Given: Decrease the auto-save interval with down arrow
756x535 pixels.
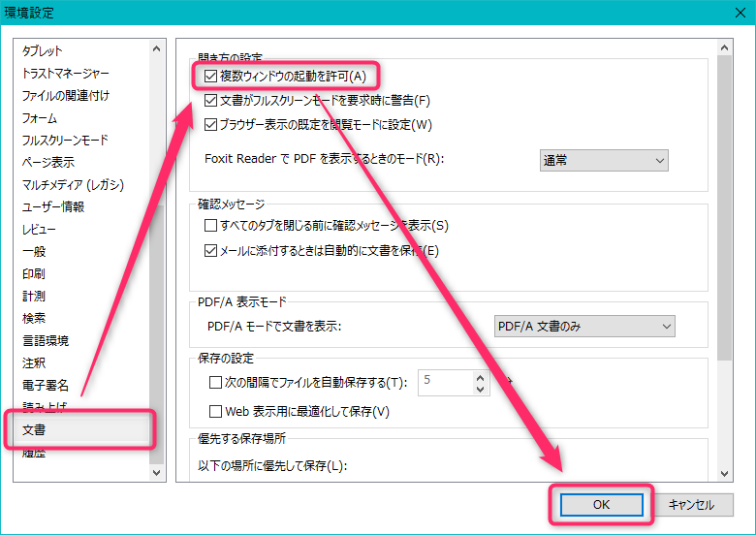Looking at the screenshot, I should 480,389.
